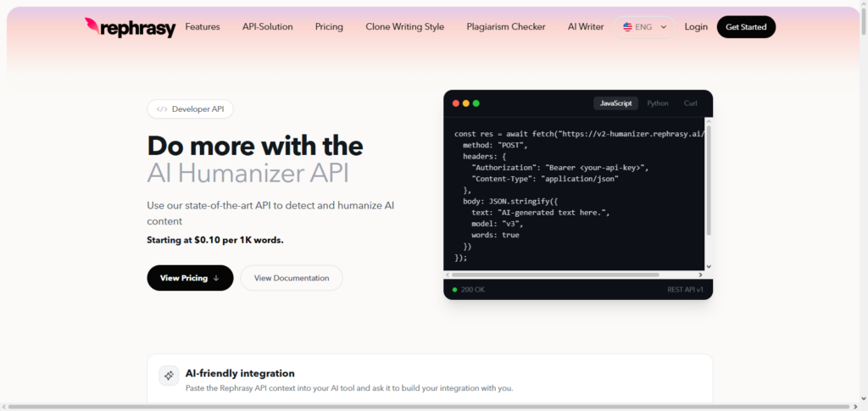Click the code panel scroll left arrow
The image size is (868, 411).
coord(448,275)
